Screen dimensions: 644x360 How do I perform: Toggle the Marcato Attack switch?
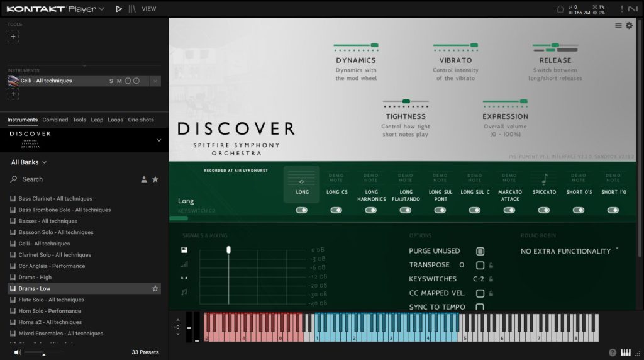pos(509,210)
